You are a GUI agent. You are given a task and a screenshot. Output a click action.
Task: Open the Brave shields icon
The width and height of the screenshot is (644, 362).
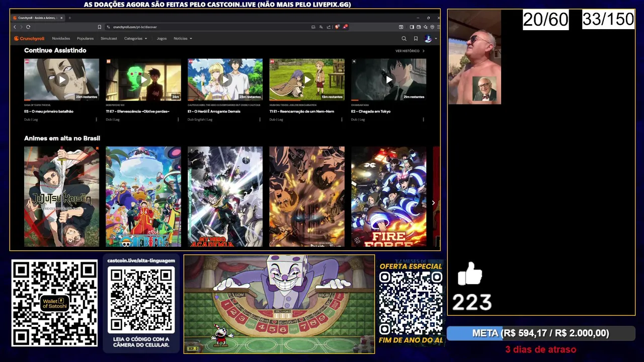(x=337, y=27)
